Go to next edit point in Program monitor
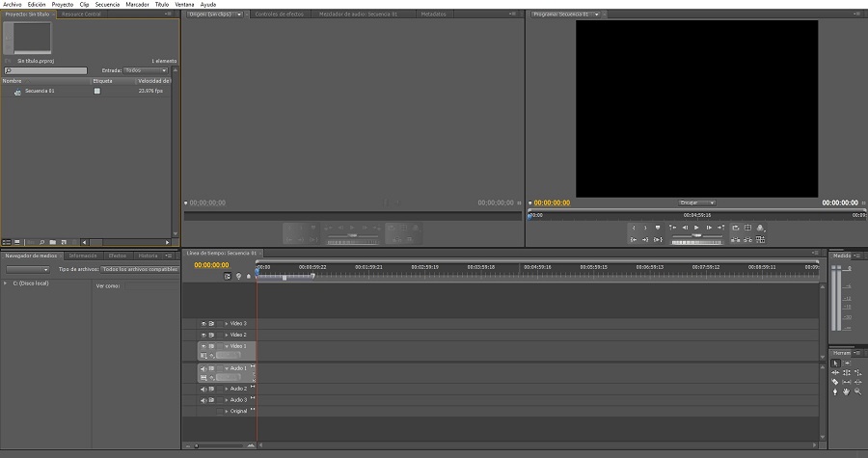868x458 pixels. (720, 228)
